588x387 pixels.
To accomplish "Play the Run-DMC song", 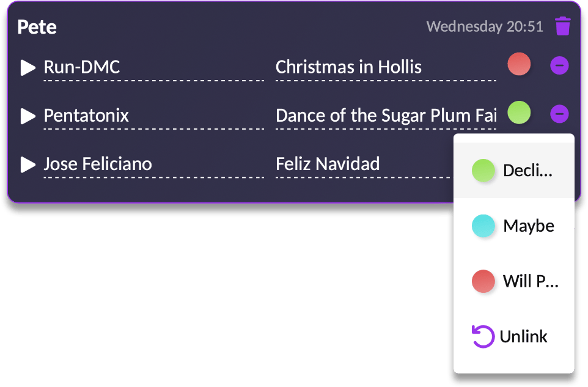I will pyautogui.click(x=27, y=67).
